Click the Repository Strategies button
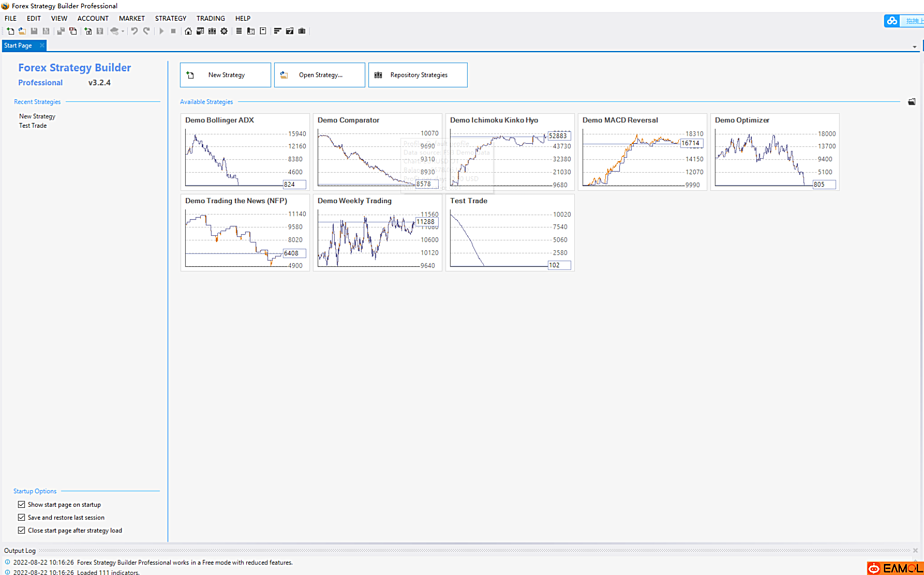The width and height of the screenshot is (924, 575). coord(418,75)
